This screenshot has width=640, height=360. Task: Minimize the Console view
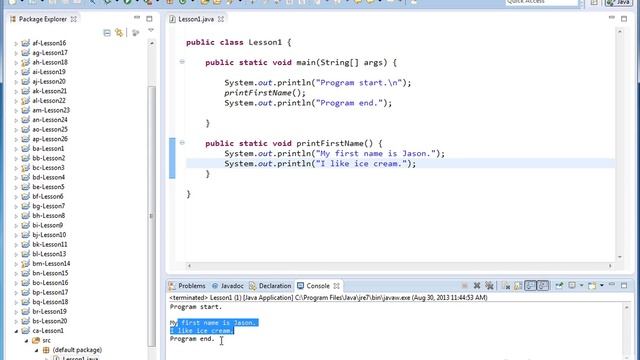(612, 284)
